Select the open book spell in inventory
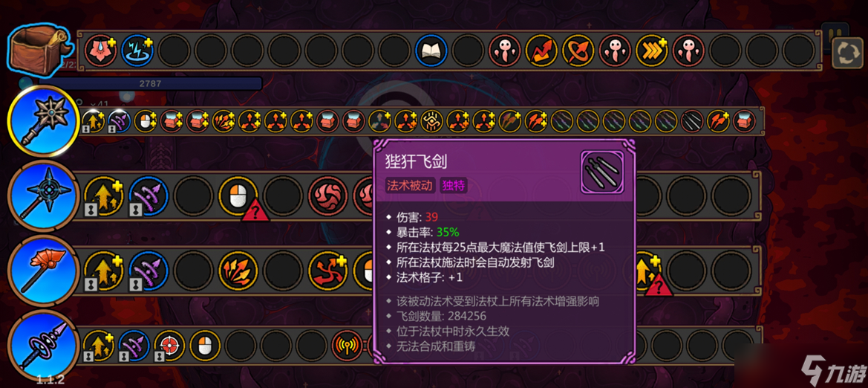This screenshot has width=868, height=388. (x=431, y=51)
